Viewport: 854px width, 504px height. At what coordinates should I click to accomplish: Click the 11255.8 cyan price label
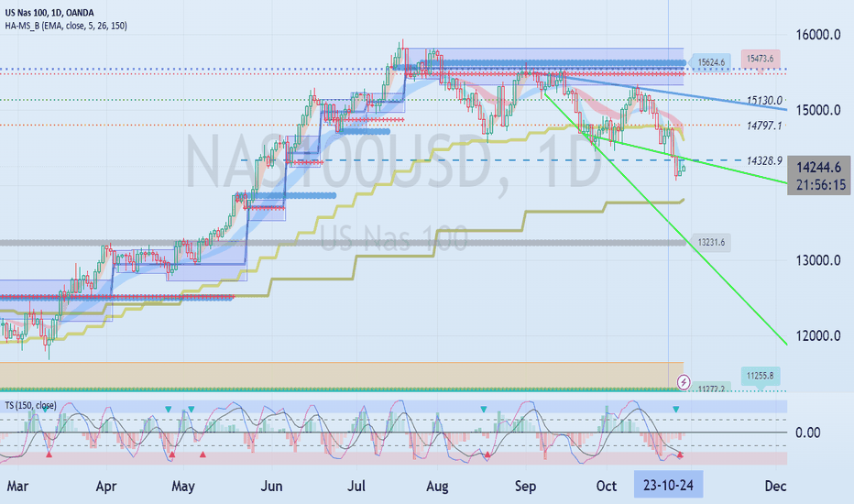tap(761, 376)
